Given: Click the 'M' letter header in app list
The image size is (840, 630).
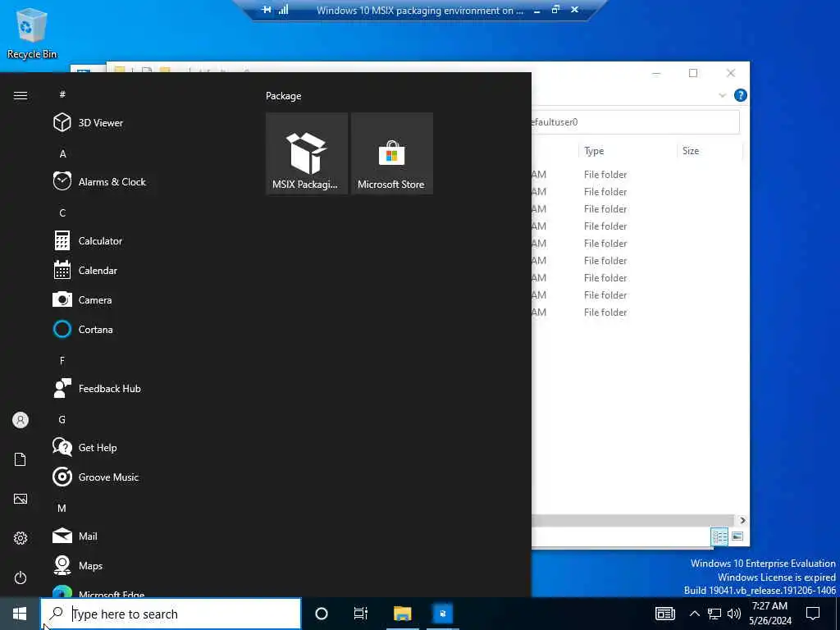Looking at the screenshot, I should tap(62, 508).
